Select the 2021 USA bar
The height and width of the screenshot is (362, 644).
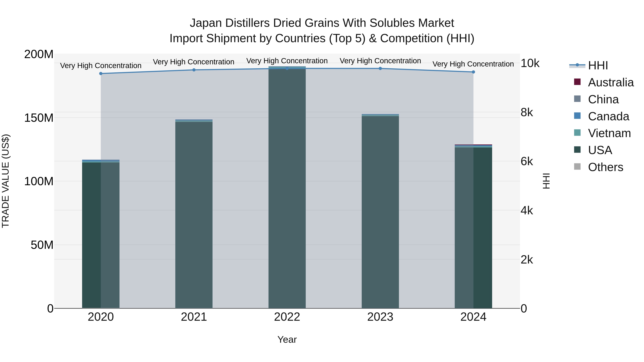click(194, 215)
